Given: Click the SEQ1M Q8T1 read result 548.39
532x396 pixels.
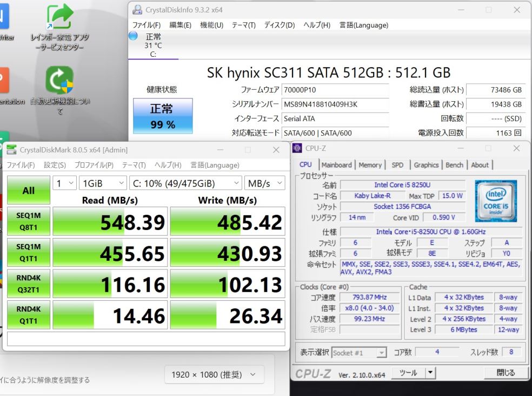Looking at the screenshot, I should pos(110,221).
